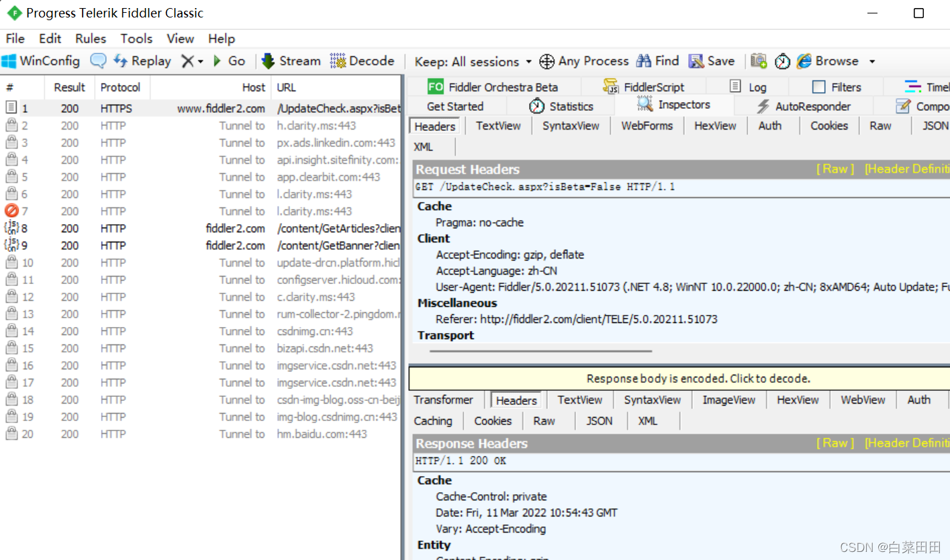
Task: Select session 2 lock icon h.clarity.ms
Action: click(11, 125)
